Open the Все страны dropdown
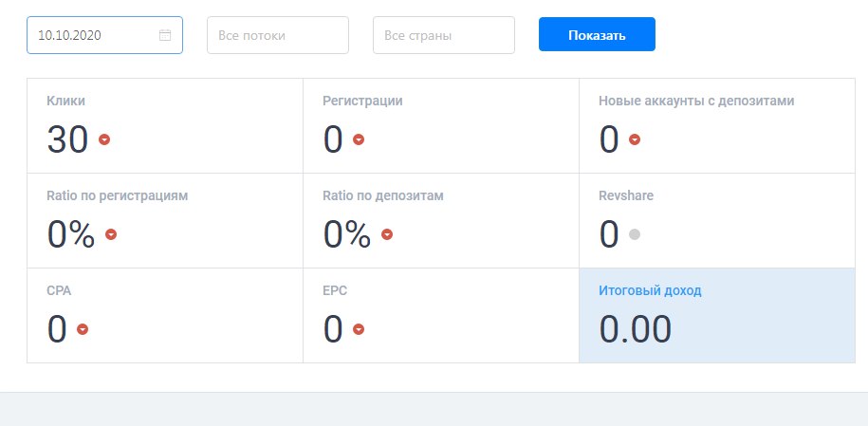The height and width of the screenshot is (426, 868). [444, 35]
